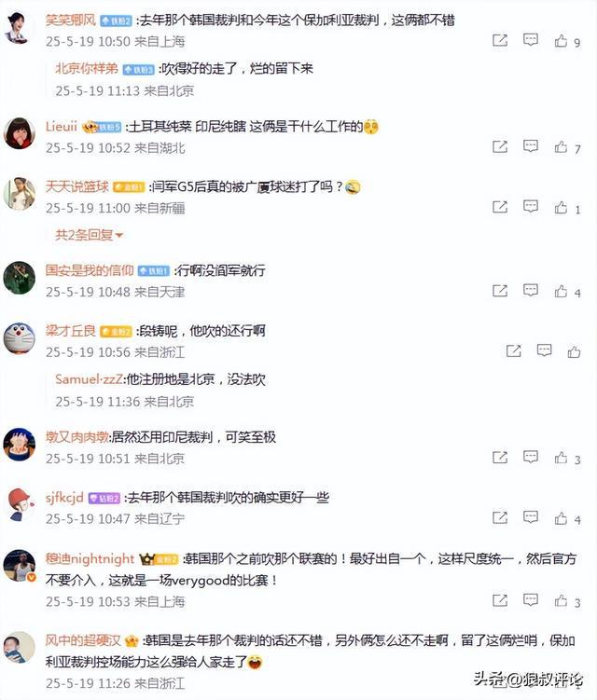
Task: Click the username 天天说篮球
Action: (x=76, y=186)
